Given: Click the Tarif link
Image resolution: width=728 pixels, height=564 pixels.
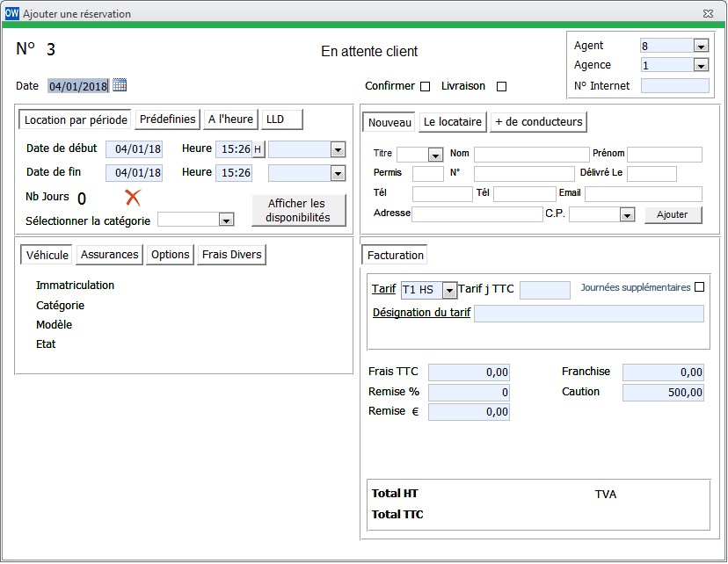Looking at the screenshot, I should click(x=383, y=289).
